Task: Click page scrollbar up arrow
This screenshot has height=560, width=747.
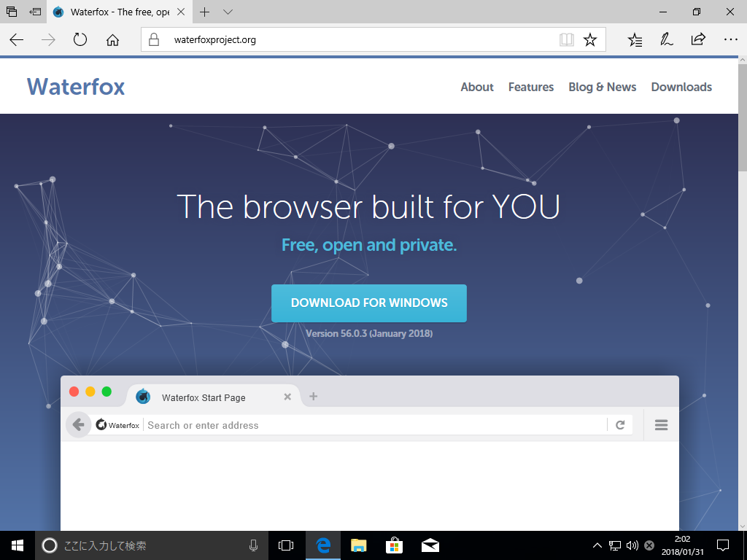Action: click(x=742, y=60)
